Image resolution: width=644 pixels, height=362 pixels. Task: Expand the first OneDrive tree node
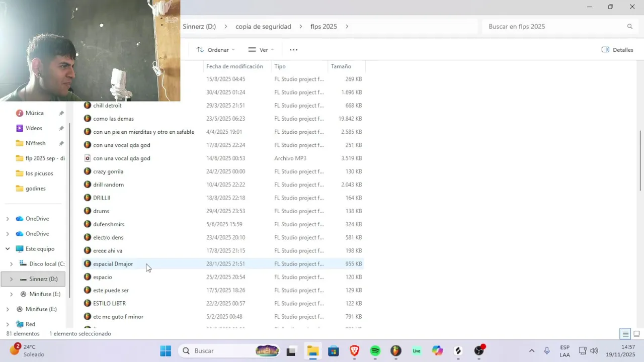click(8, 219)
